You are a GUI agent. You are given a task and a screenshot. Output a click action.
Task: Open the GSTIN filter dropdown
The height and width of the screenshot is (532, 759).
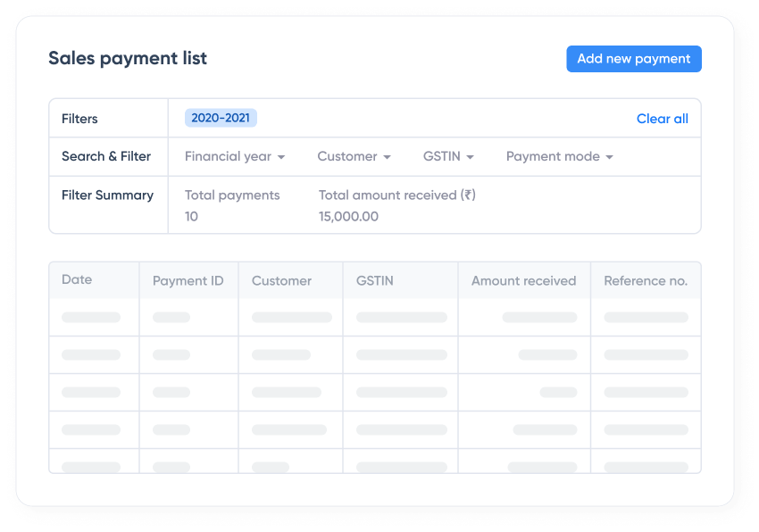[447, 156]
